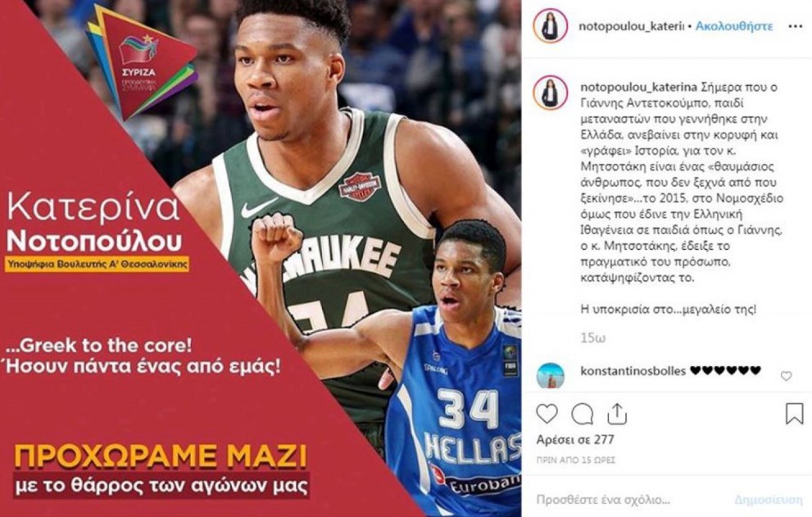Open konstantinosbolles' avatar thumbnail
Screen dimensions: 812x517
[550, 375]
